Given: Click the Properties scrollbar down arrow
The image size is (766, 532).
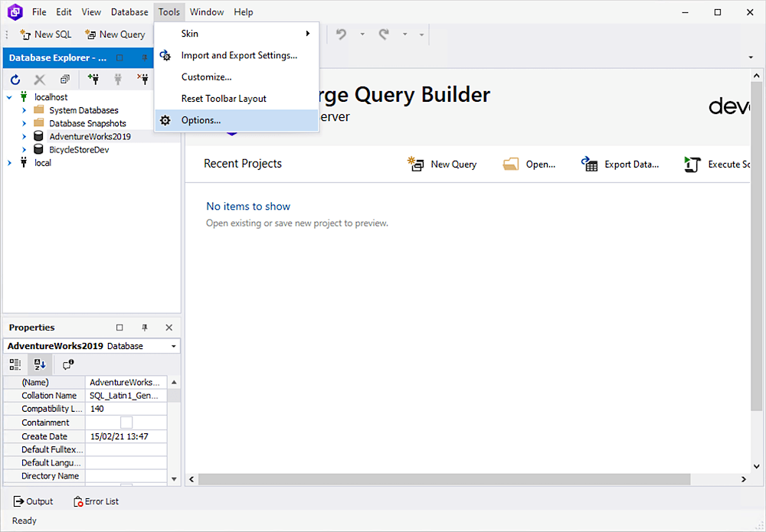Looking at the screenshot, I should [174, 479].
